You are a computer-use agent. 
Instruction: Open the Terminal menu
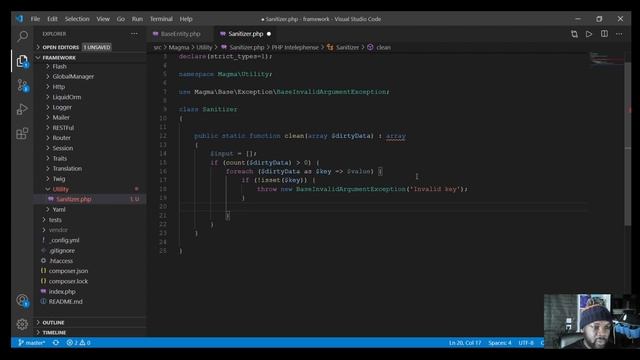(161, 19)
